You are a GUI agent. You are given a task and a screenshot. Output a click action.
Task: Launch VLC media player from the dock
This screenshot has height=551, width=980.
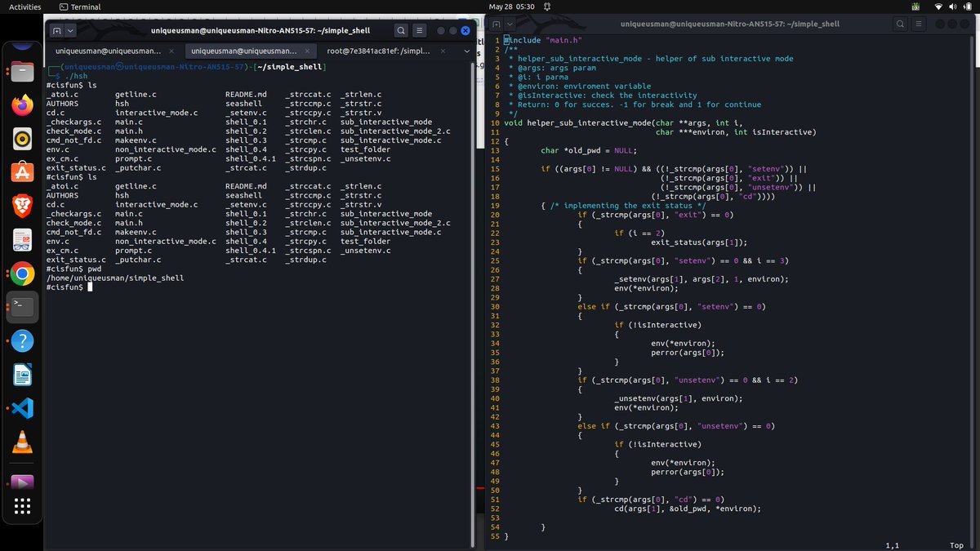coord(22,442)
